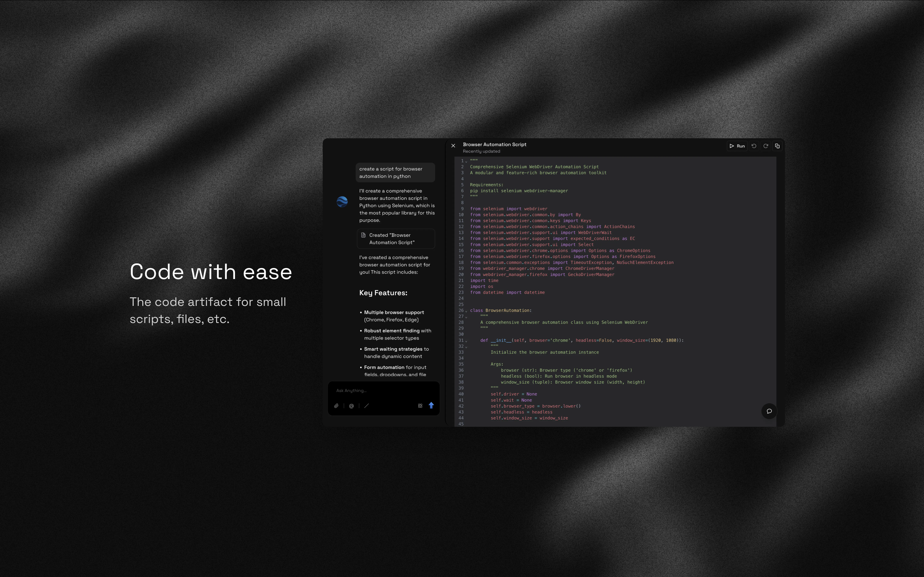Collapse the docstring fold at line 1
924x577 pixels.
click(466, 161)
